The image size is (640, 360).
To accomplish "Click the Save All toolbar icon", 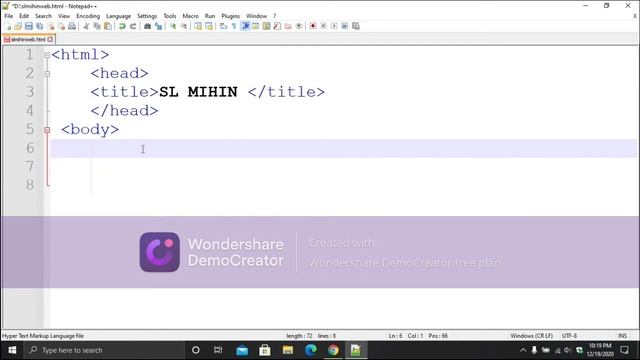I will coord(40,26).
